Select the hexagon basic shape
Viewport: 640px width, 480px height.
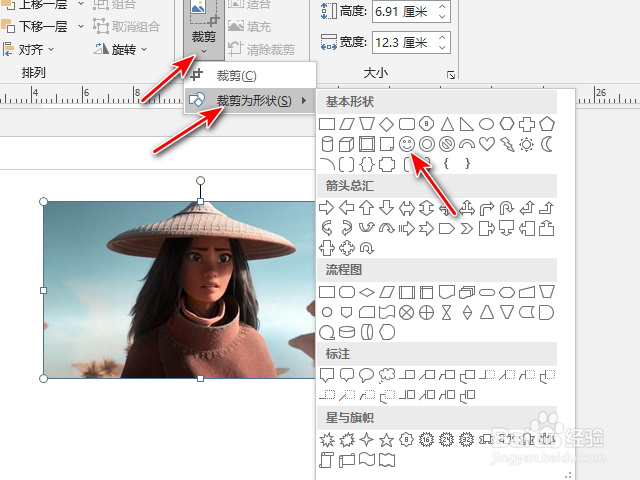pyautogui.click(x=507, y=124)
